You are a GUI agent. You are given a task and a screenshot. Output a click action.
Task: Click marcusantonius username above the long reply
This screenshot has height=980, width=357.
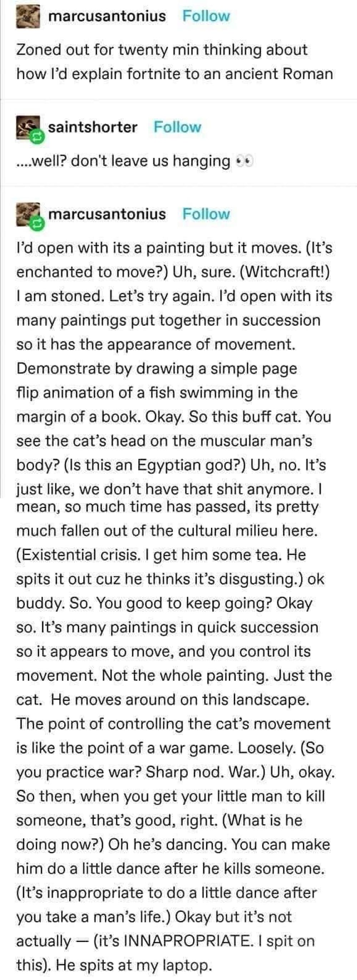(x=107, y=214)
